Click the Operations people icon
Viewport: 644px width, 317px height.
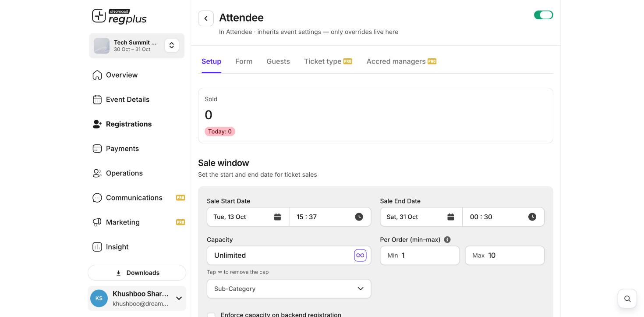97,173
